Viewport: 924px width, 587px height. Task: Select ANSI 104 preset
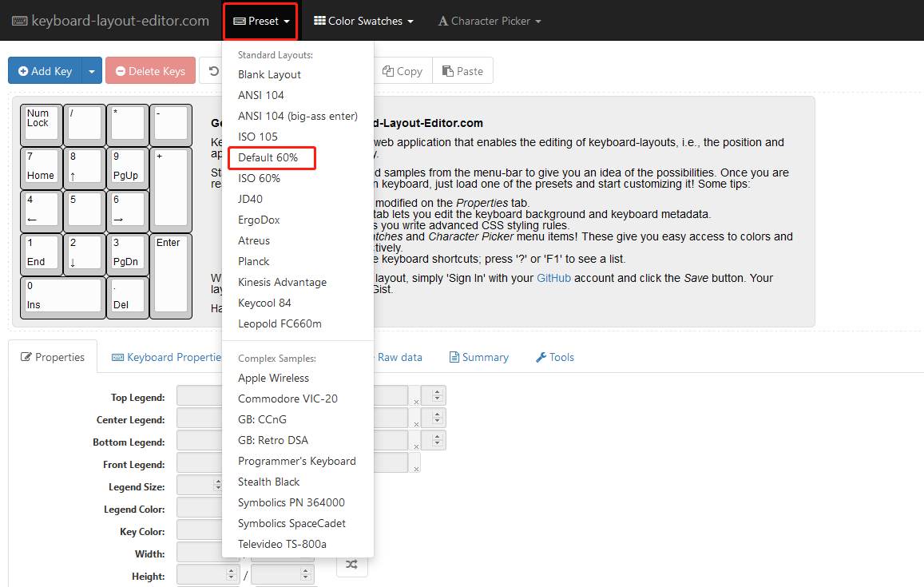click(x=261, y=96)
